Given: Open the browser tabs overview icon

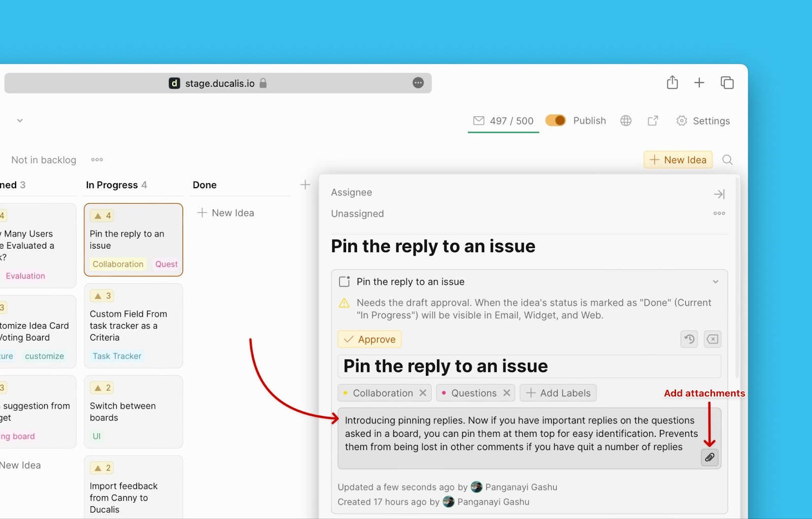Looking at the screenshot, I should pos(727,83).
